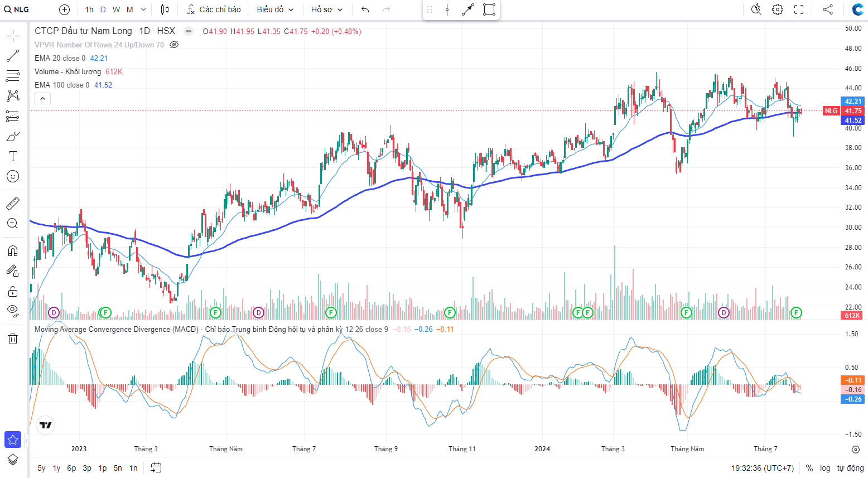Toggle log scale

825,468
